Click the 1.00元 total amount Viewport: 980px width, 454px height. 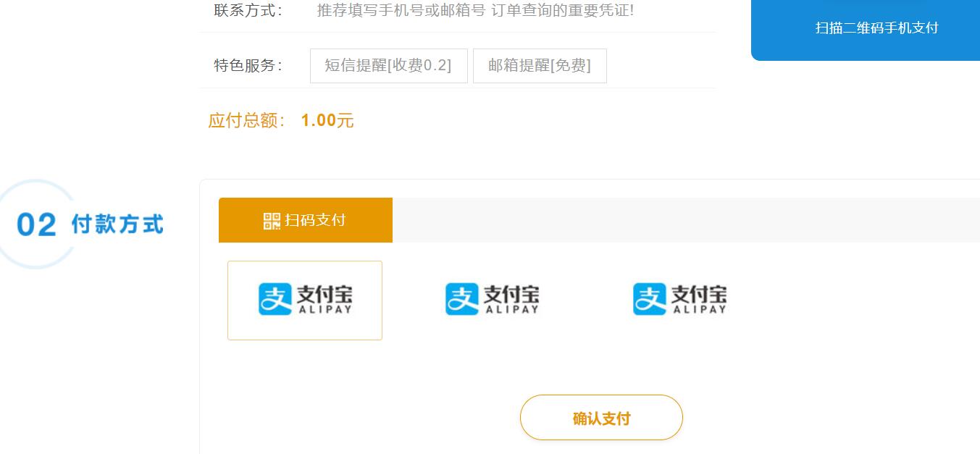(327, 120)
